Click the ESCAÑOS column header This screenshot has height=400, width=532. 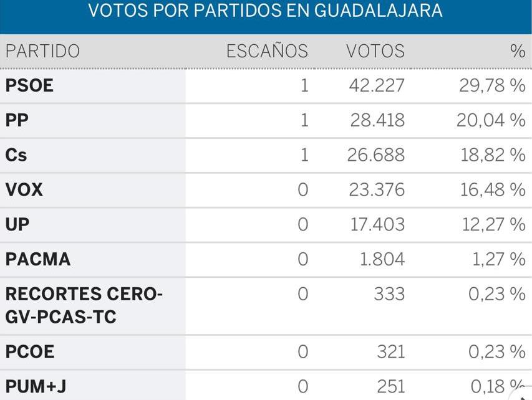click(267, 51)
